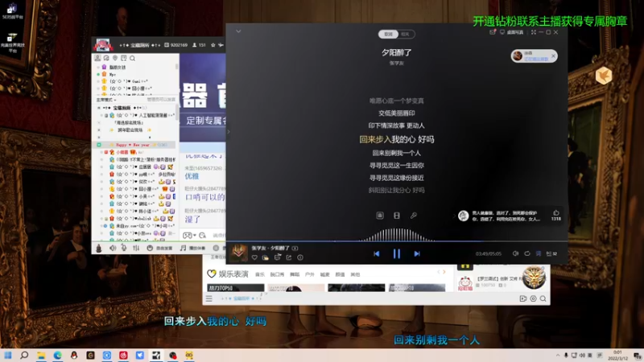Open the music player volume control
Screen dimensions: 644x362
pos(515,253)
